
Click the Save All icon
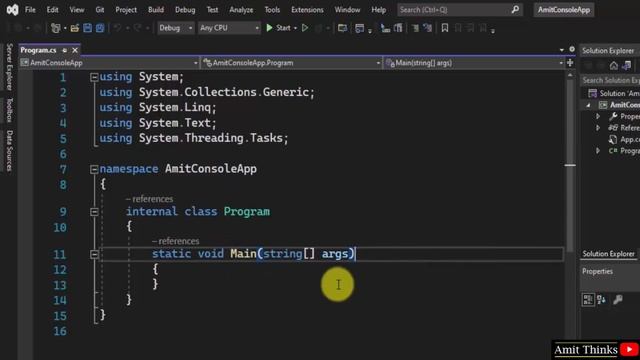pos(100,28)
